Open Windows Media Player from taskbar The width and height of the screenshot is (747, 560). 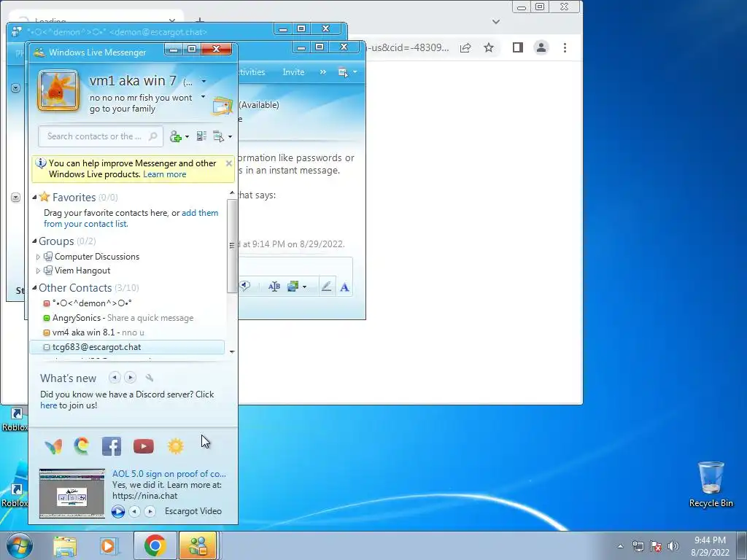coord(109,545)
